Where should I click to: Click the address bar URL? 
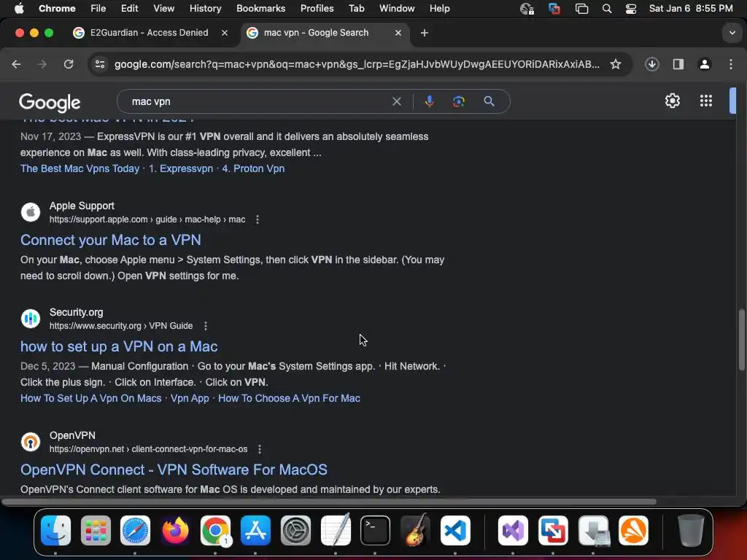click(x=357, y=64)
